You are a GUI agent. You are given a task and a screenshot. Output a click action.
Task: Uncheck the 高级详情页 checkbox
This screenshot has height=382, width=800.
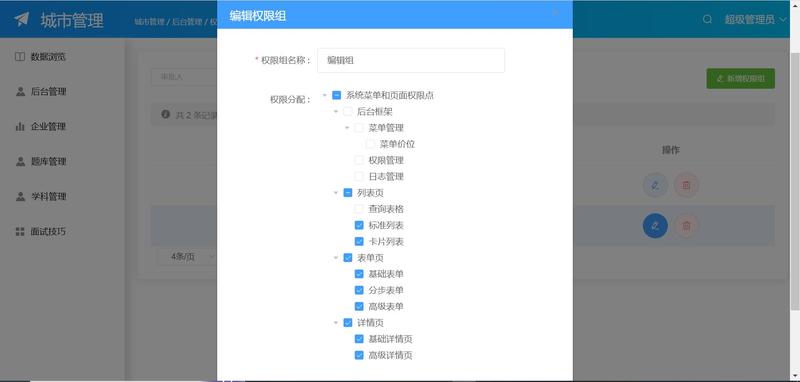coord(359,355)
